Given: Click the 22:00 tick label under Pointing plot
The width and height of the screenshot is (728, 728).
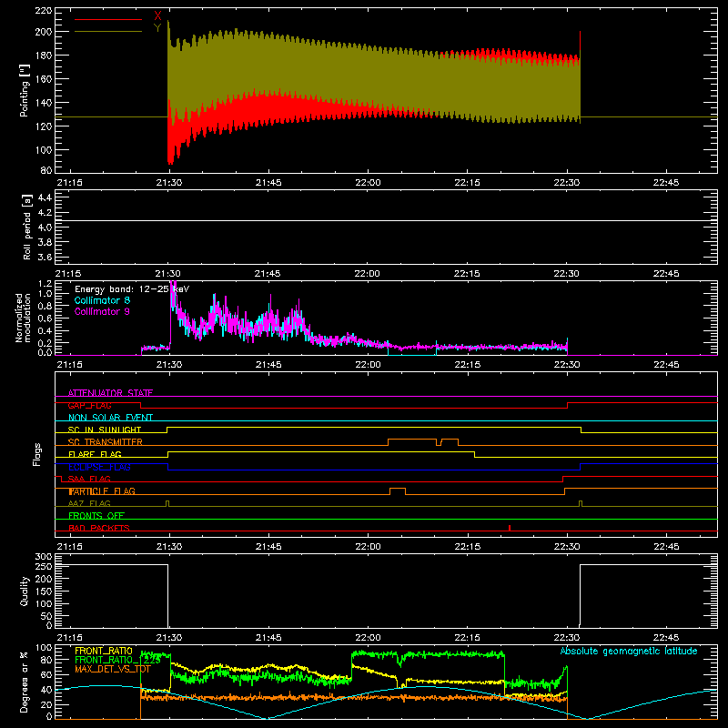Looking at the screenshot, I should coord(368,183).
